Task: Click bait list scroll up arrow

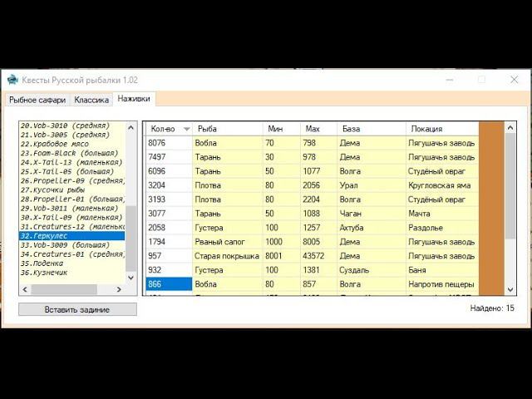Action: [131, 127]
